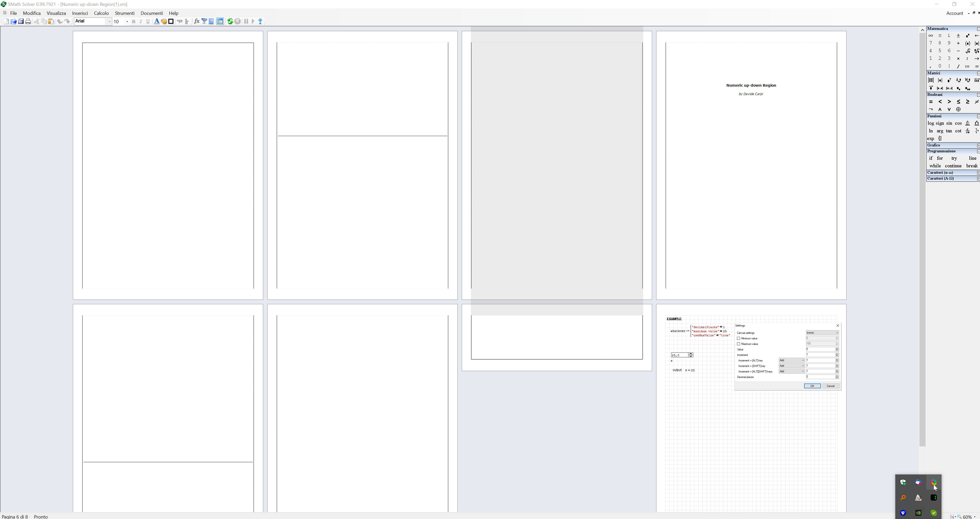Pause calculation using the pause toolbar icon
This screenshot has height=519, width=980.
click(246, 21)
